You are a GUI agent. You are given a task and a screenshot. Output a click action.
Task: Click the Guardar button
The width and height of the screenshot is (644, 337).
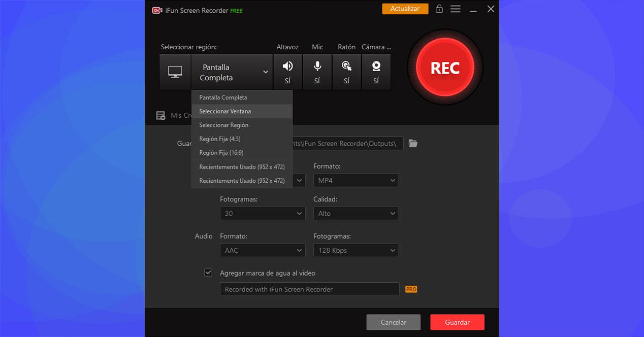457,322
